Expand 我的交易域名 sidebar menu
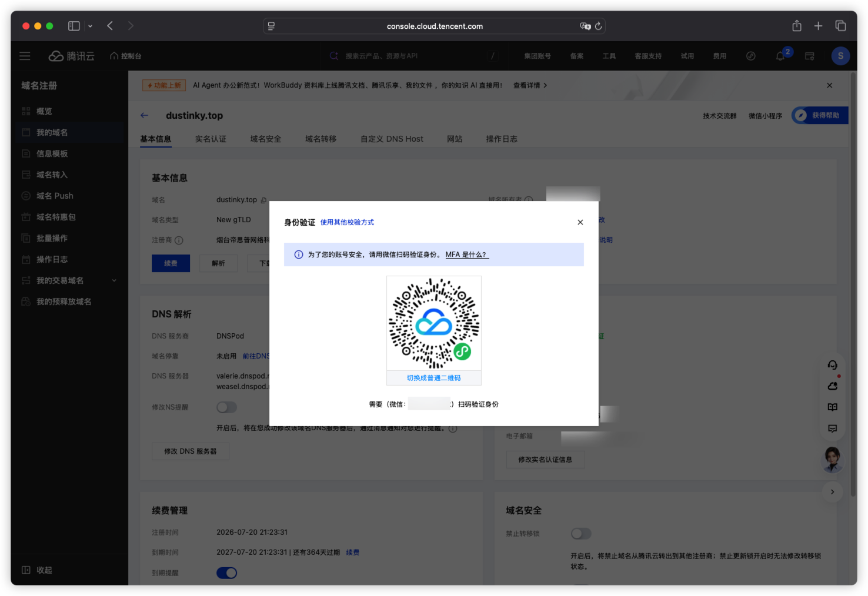868x596 pixels. coord(69,280)
